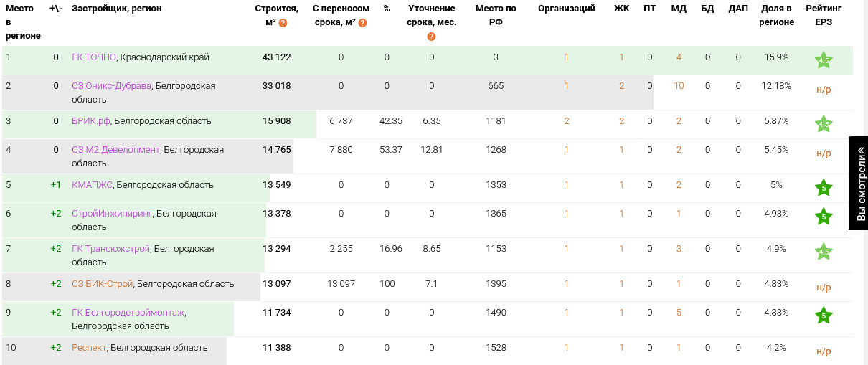Click the "Рейтинг ЕРЗ" column header
Viewport: 868px width, 365px height.
[x=824, y=15]
